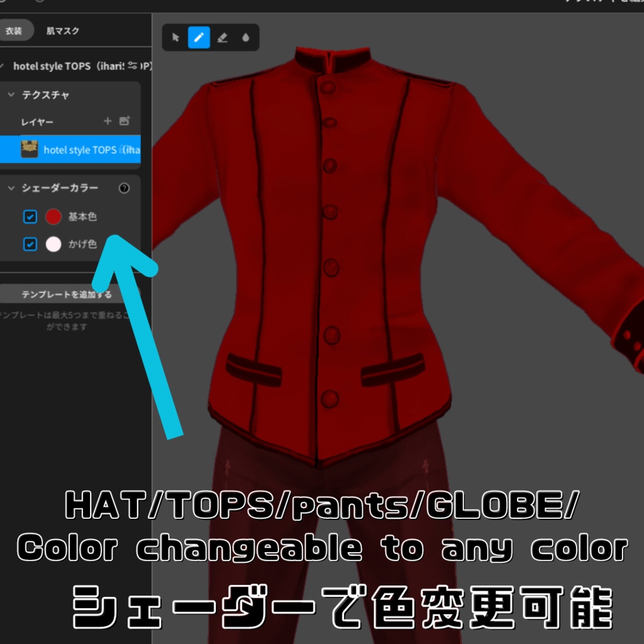This screenshot has height=644, width=644.
Task: Select the hotel style TOPS layer row
Action: point(70,149)
